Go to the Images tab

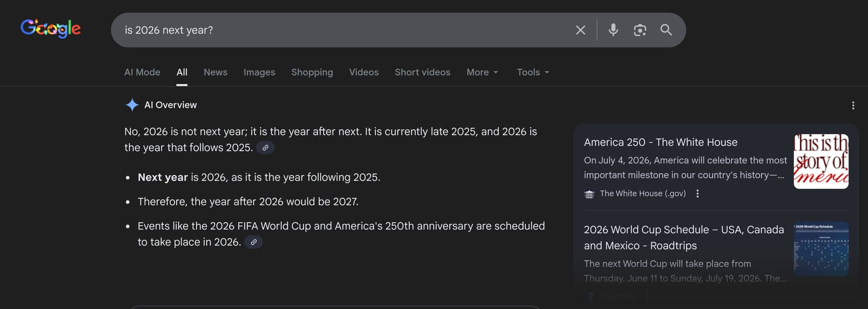coord(259,72)
